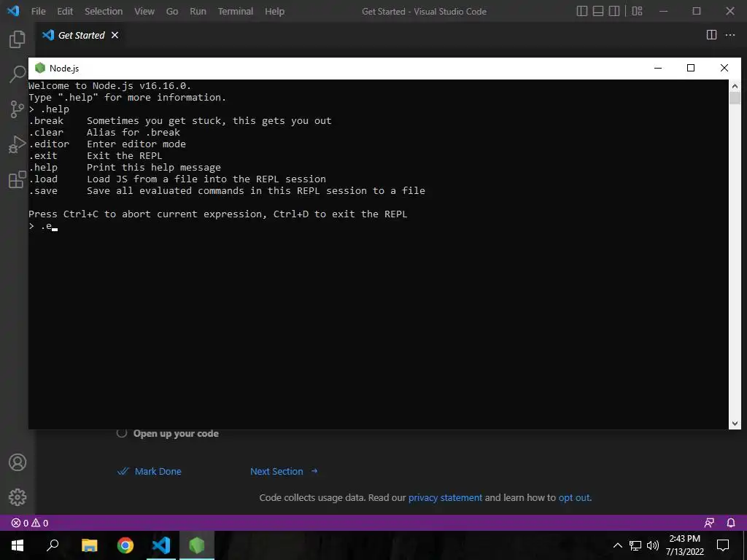This screenshot has width=747, height=560.
Task: Open the Accounts menu icon
Action: (x=18, y=462)
